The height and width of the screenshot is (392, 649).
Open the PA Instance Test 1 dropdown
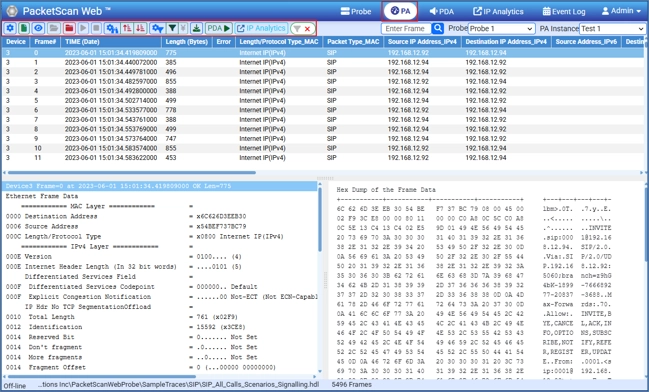pos(612,29)
